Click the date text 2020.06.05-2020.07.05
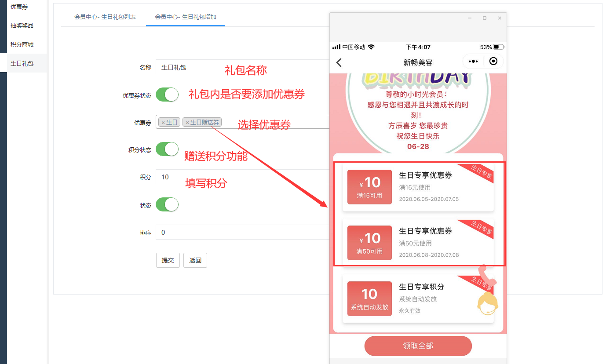The width and height of the screenshot is (606, 364). click(429, 199)
